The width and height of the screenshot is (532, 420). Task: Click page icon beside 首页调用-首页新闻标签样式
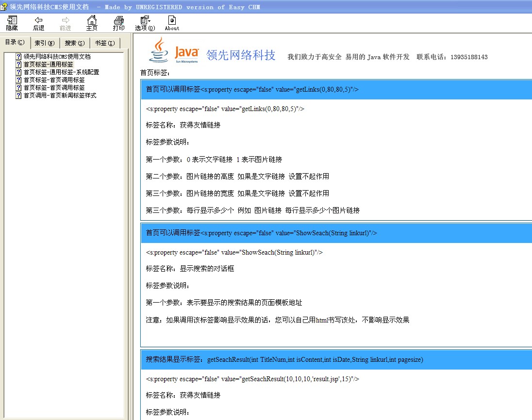(x=18, y=96)
